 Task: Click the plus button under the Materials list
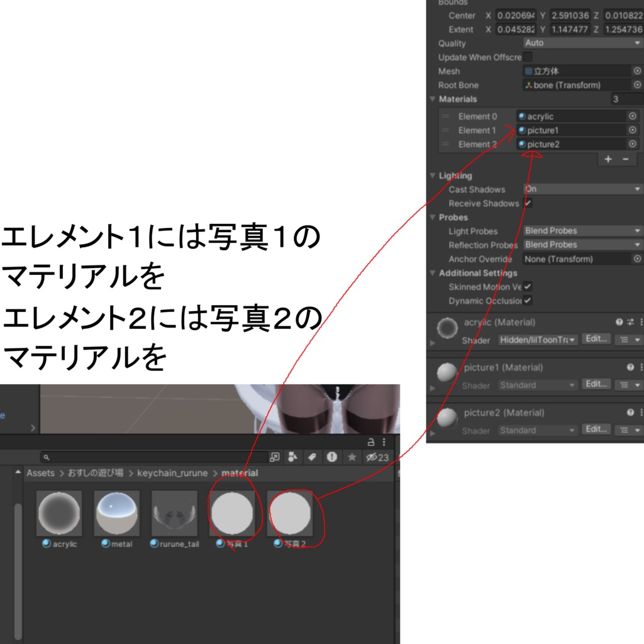tap(608, 159)
